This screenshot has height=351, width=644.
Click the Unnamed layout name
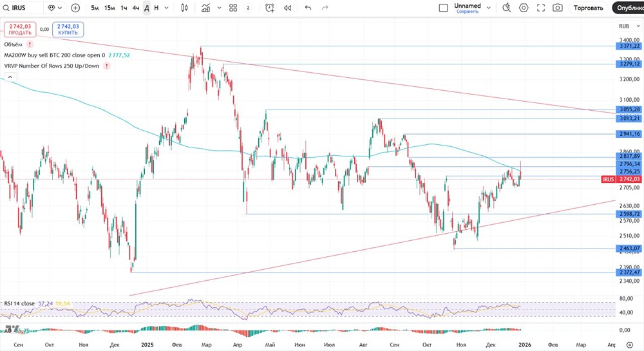point(468,6)
